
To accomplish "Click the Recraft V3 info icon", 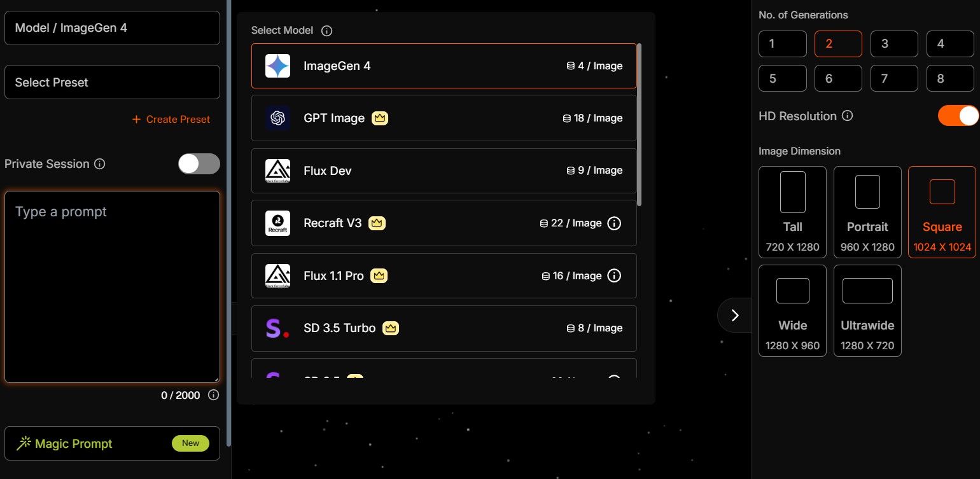I will coord(614,223).
